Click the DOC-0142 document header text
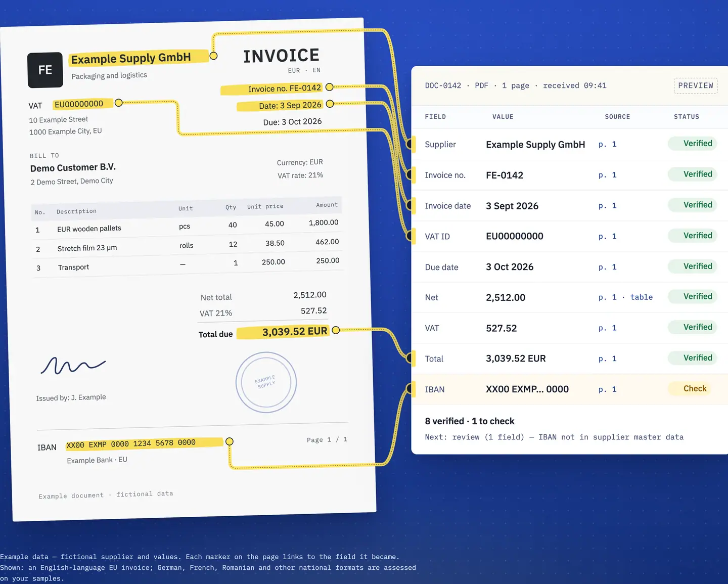The width and height of the screenshot is (728, 584). pyautogui.click(x=516, y=86)
